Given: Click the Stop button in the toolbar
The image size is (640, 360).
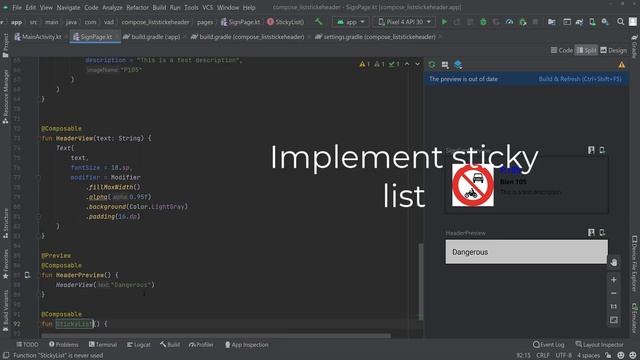Looking at the screenshot, I should [x=536, y=22].
